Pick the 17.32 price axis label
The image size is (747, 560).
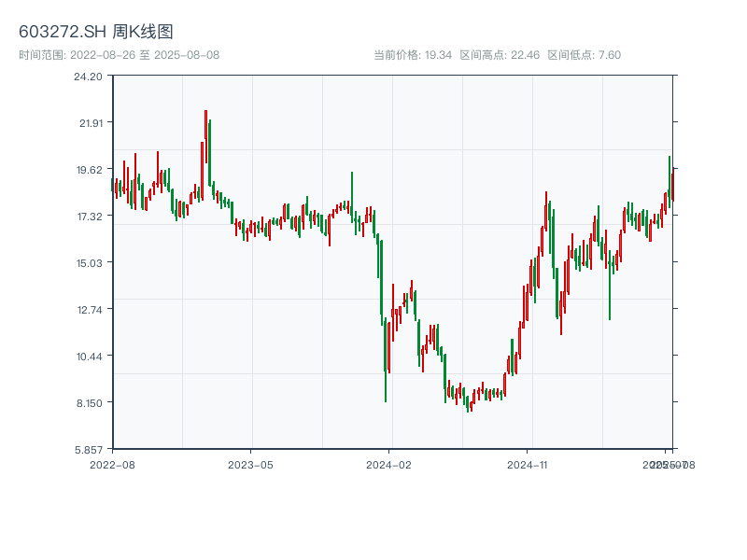pos(88,216)
